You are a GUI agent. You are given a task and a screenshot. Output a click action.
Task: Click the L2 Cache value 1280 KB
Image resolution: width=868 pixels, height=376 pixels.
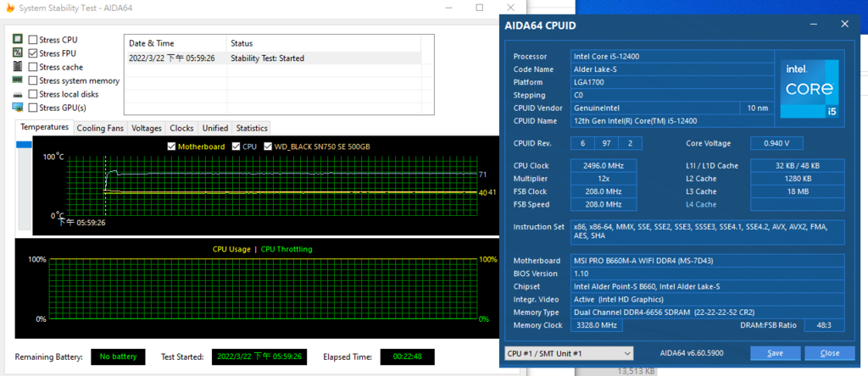(797, 179)
